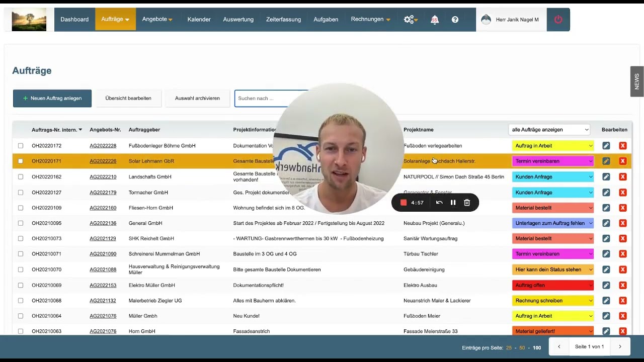Click 'Neuen Auftrag anlegen' button

(52, 99)
